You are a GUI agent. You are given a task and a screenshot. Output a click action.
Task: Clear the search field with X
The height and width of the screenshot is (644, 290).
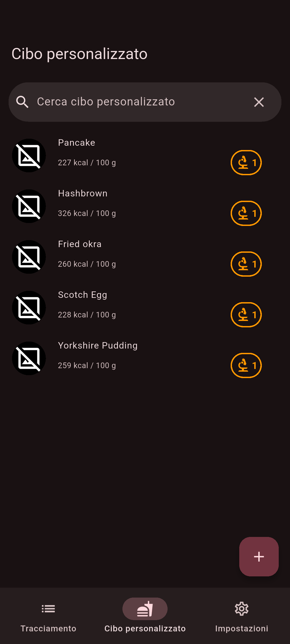259,102
